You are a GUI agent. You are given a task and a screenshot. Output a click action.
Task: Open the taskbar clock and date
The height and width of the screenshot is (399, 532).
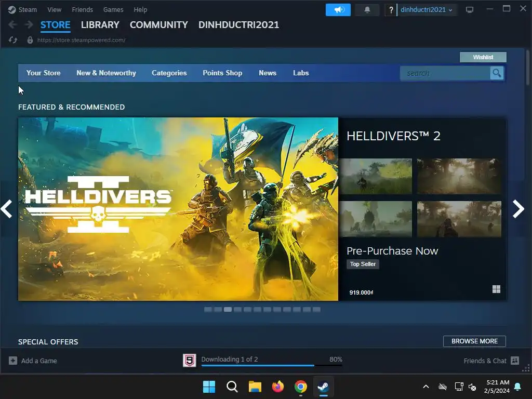coord(497,387)
